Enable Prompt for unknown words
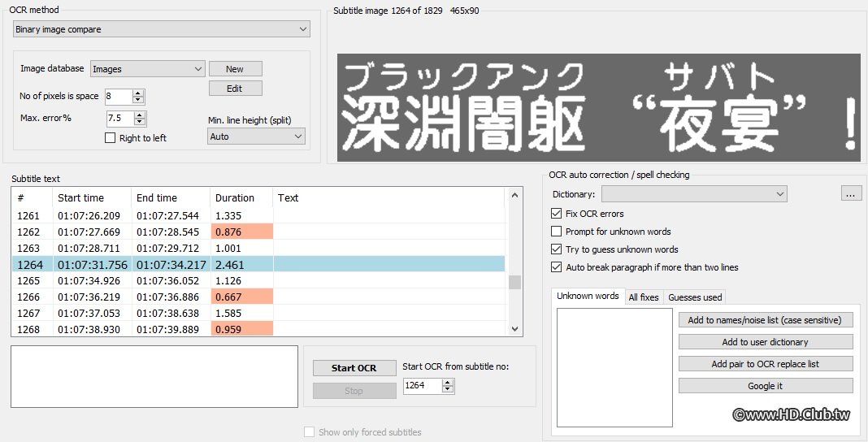The width and height of the screenshot is (868, 442). [557, 232]
